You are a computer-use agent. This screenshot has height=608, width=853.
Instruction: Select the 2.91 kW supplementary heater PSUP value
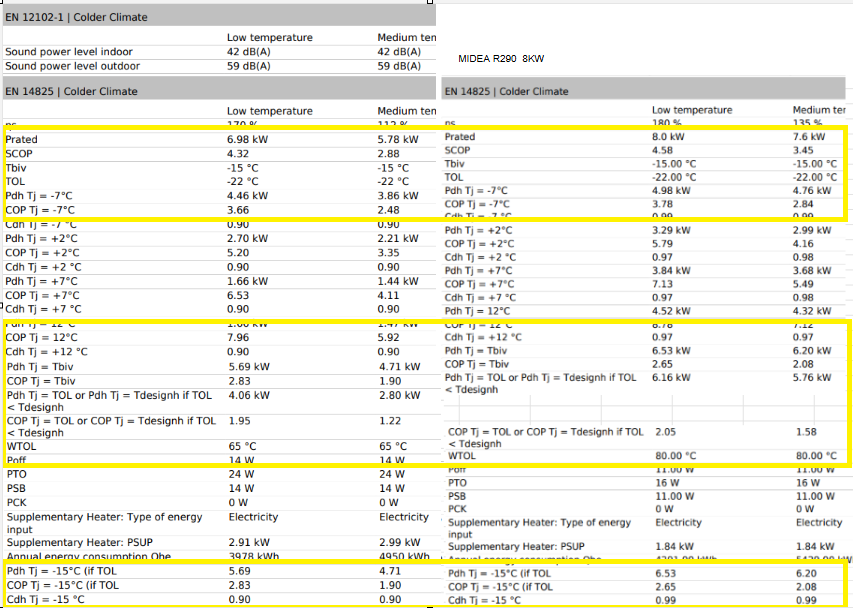248,541
